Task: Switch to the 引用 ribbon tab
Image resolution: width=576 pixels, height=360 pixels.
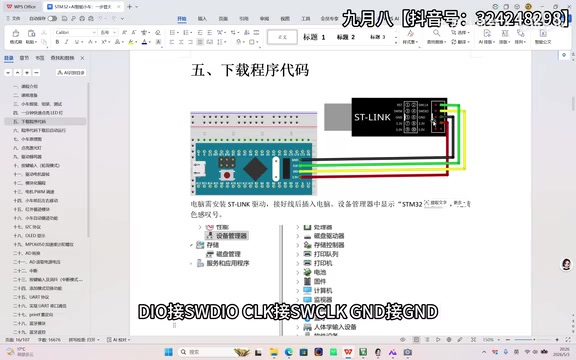Action: [x=244, y=18]
